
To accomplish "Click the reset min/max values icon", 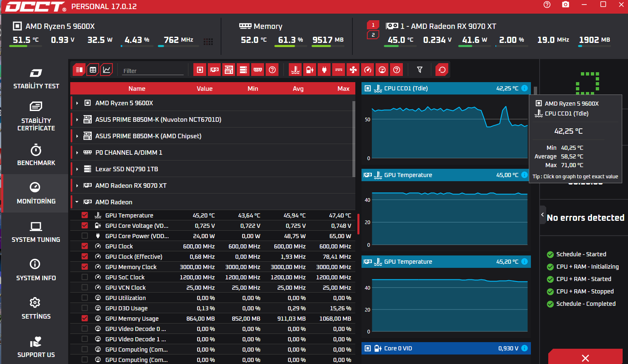I will coord(442,70).
